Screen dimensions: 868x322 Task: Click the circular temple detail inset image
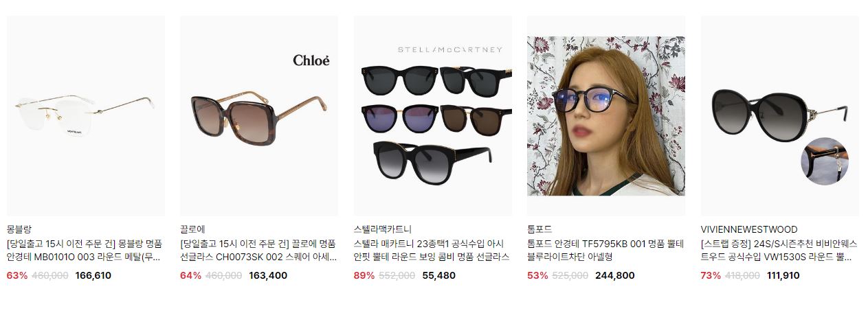tap(825, 161)
